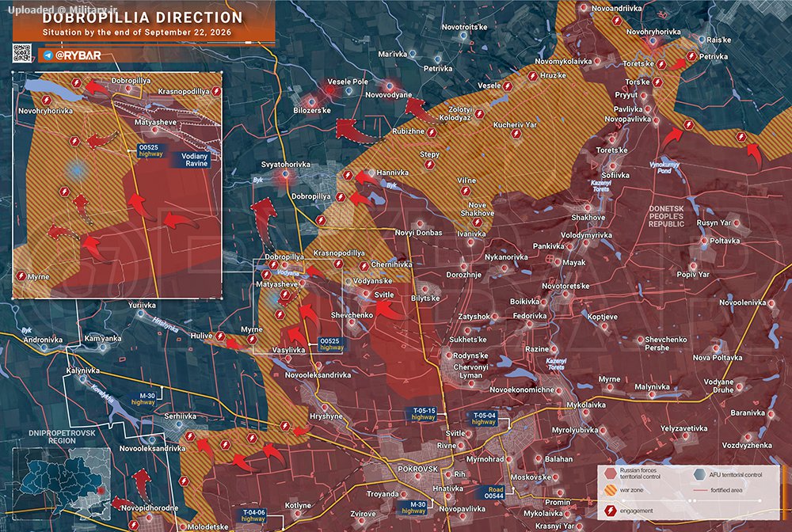Click the engagement icon next to Hruz'ke
This screenshot has width=792, height=532.
(x=532, y=76)
